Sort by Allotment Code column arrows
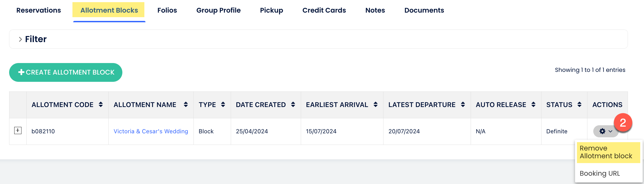The image size is (644, 184). 101,105
